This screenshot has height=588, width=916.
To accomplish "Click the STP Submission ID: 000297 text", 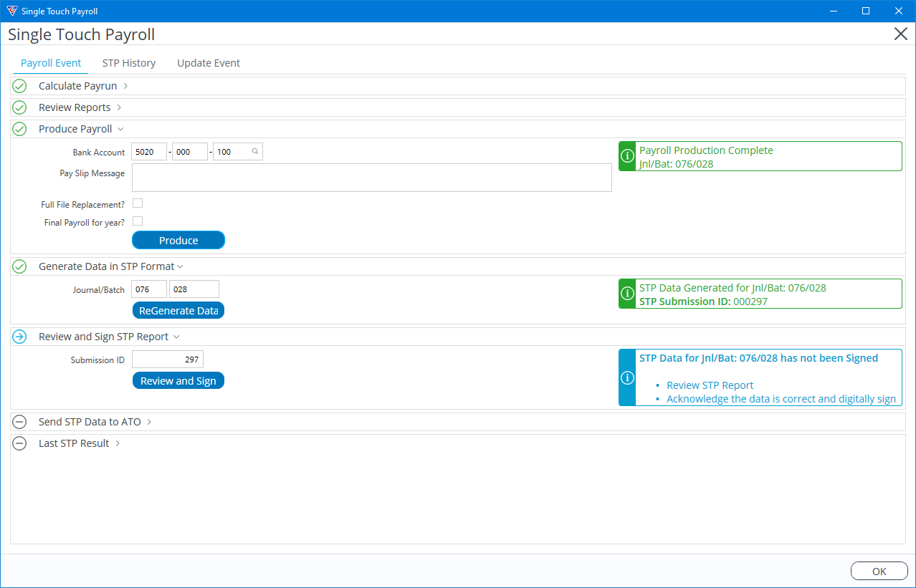I will (703, 302).
